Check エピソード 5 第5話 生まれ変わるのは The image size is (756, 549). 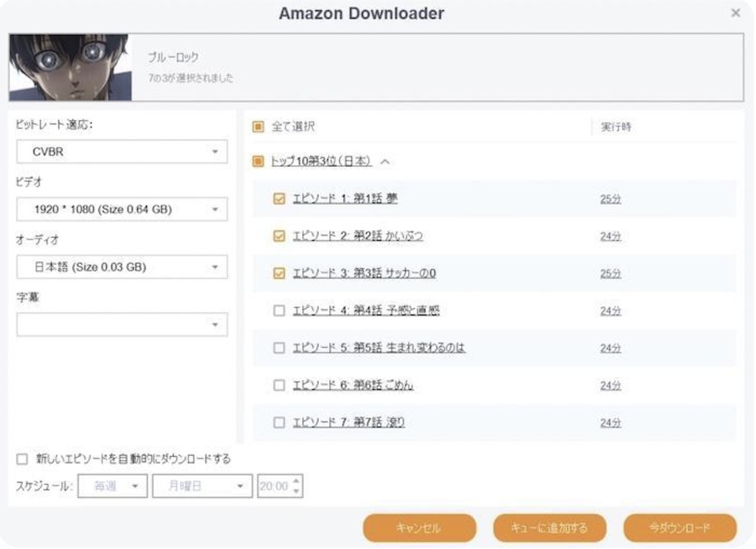coord(279,348)
